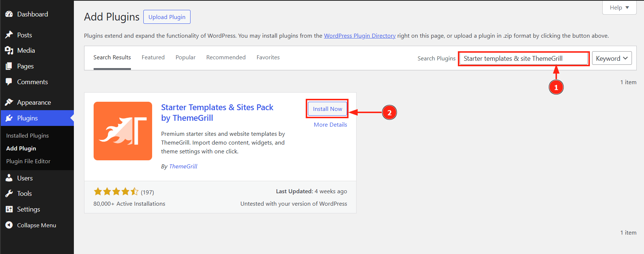Click the plugin star rating
Image resolution: width=644 pixels, height=254 pixels.
pos(116,191)
